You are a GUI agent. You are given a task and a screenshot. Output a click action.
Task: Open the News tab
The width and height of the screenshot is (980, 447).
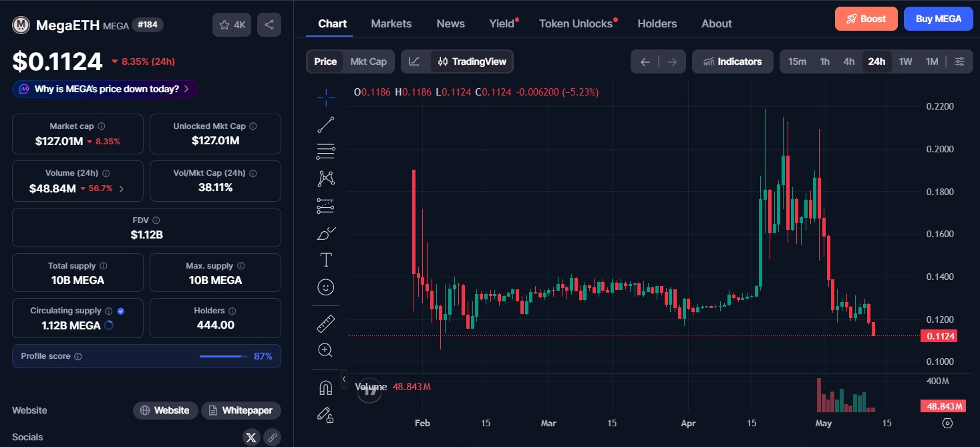click(x=451, y=23)
